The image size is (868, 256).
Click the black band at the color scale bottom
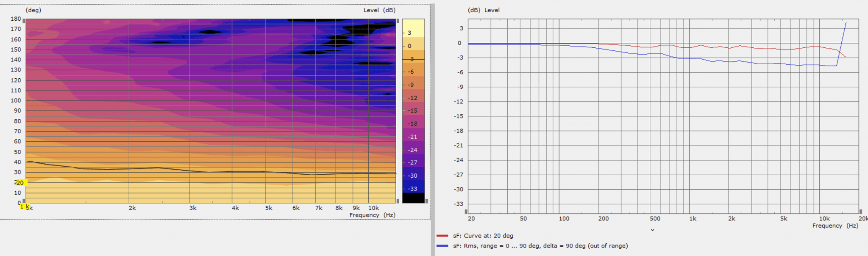[413, 198]
